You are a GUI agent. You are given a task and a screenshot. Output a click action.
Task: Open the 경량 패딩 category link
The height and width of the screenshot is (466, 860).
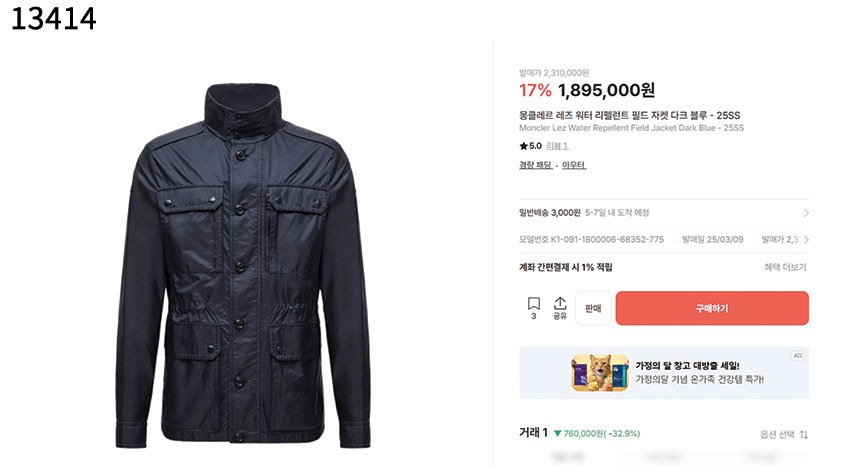coord(535,165)
